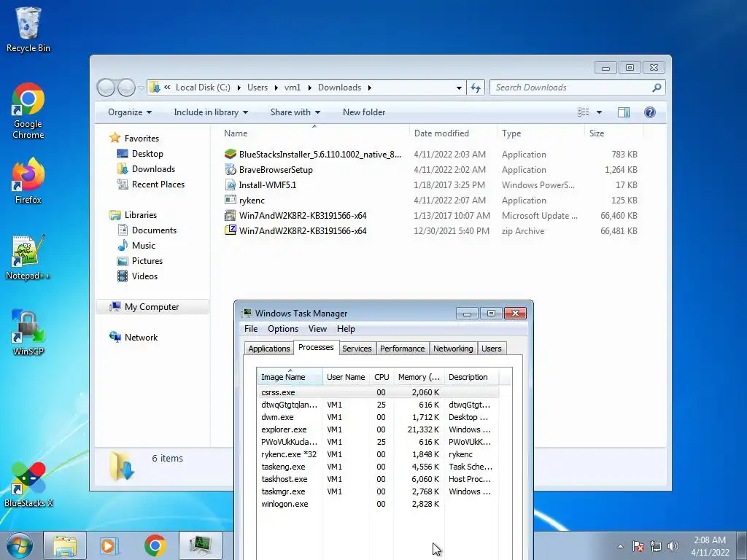
Task: Select BlueStacksInstaller file
Action: coord(431,155)
